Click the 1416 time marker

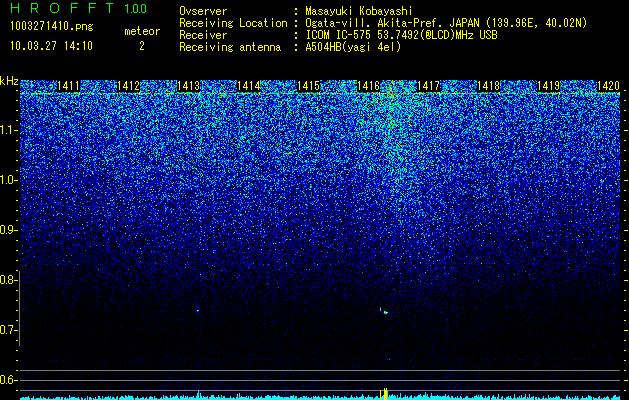(368, 86)
